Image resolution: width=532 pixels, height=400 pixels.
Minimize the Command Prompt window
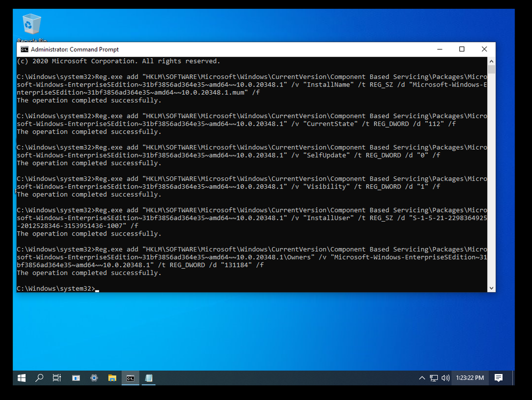point(439,49)
